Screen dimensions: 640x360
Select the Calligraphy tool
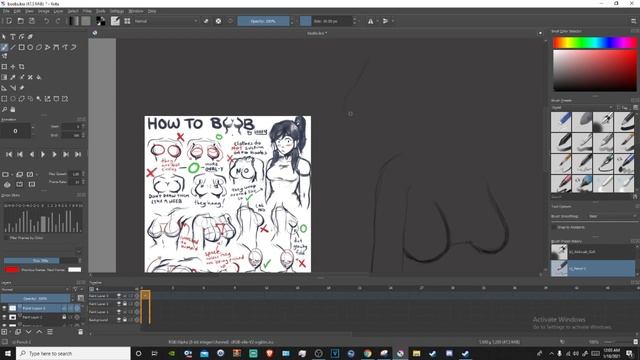coord(30,37)
